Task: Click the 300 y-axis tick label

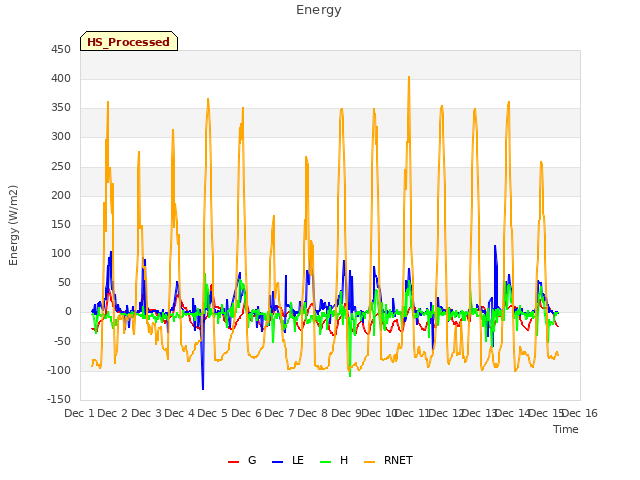Action: pos(61,137)
